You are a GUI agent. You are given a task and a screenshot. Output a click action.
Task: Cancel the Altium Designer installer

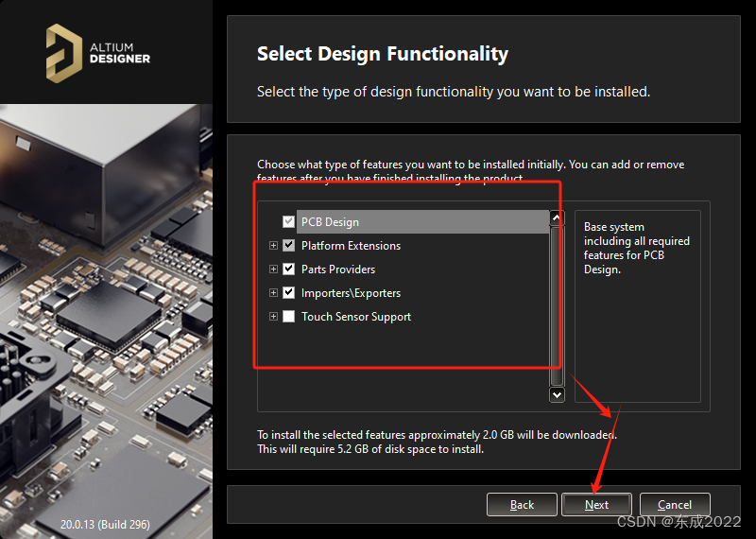pyautogui.click(x=675, y=505)
